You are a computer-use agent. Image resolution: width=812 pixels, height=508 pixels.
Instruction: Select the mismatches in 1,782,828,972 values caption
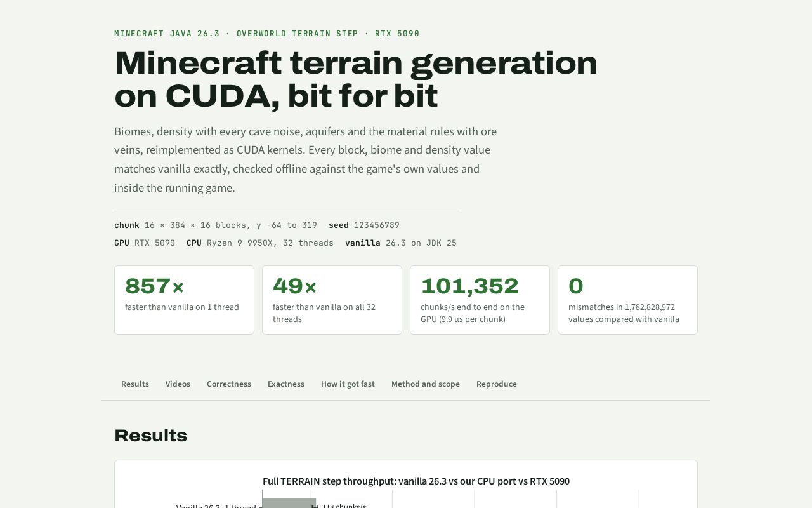pos(624,313)
